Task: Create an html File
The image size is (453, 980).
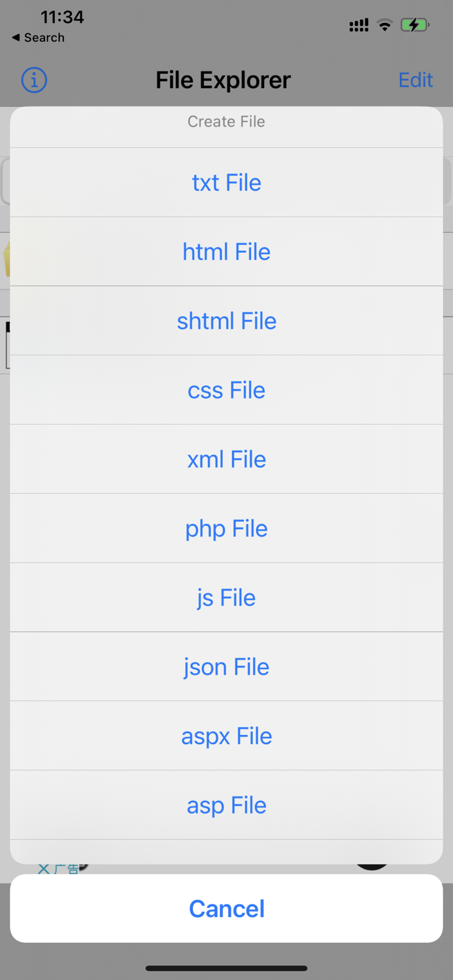Action: 226,252
